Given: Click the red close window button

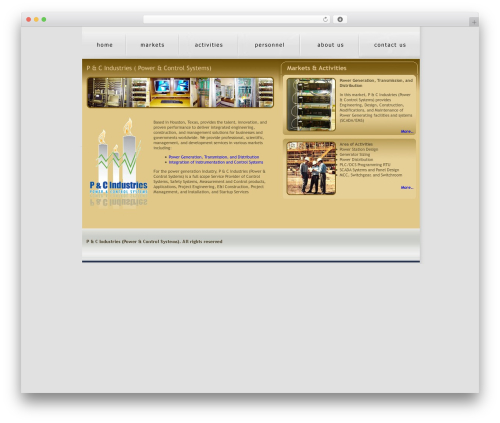Looking at the screenshot, I should point(29,19).
